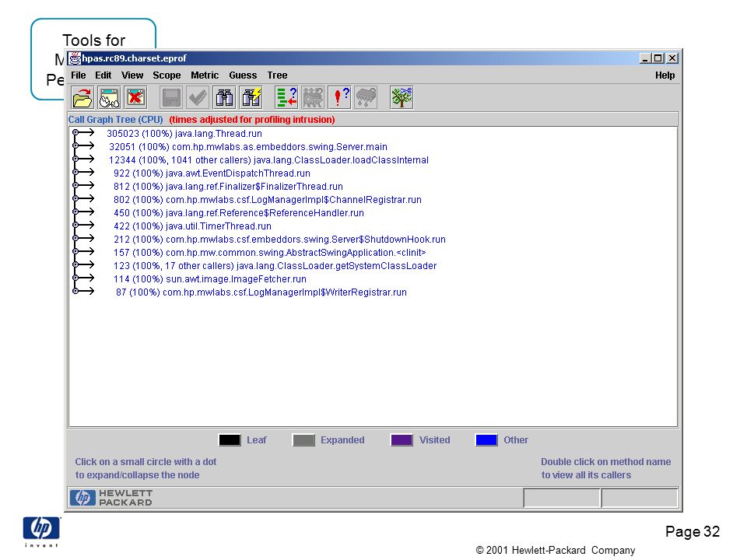Open the Guess menu
Screen dimensions: 747x560
tap(243, 75)
